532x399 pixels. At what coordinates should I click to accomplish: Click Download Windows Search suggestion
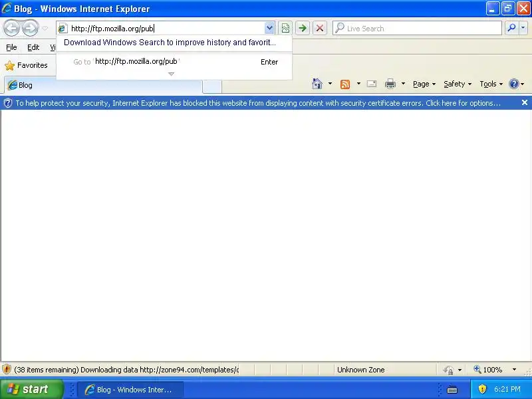click(170, 43)
